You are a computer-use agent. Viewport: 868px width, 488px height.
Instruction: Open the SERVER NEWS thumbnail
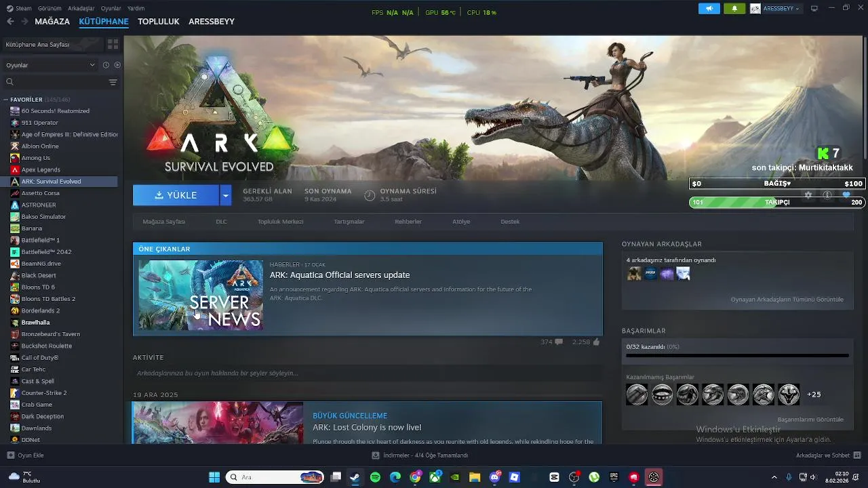coord(201,296)
